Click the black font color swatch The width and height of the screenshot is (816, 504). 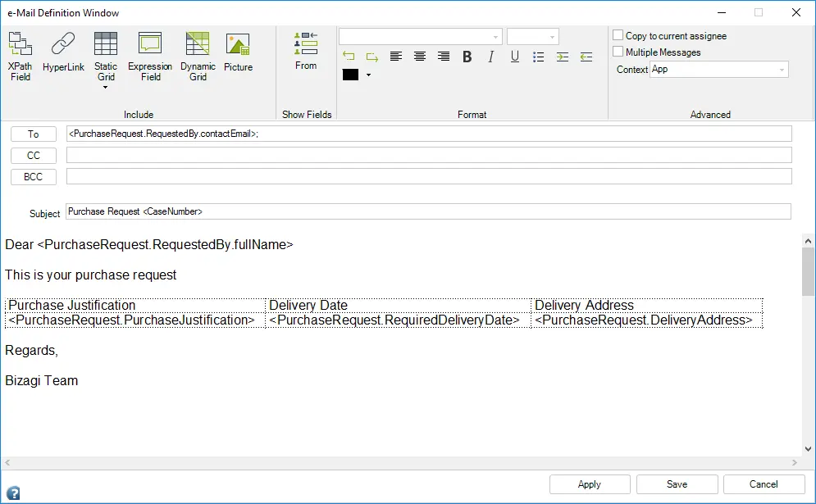click(351, 75)
